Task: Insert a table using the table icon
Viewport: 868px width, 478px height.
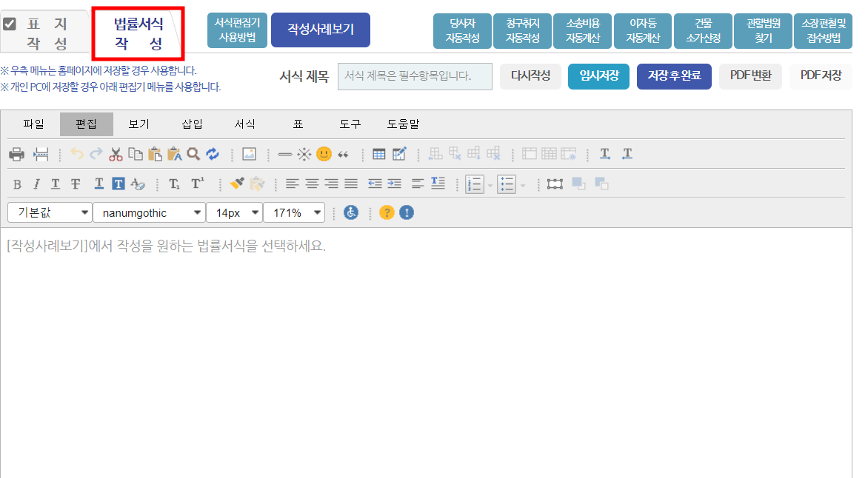Action: tap(378, 153)
